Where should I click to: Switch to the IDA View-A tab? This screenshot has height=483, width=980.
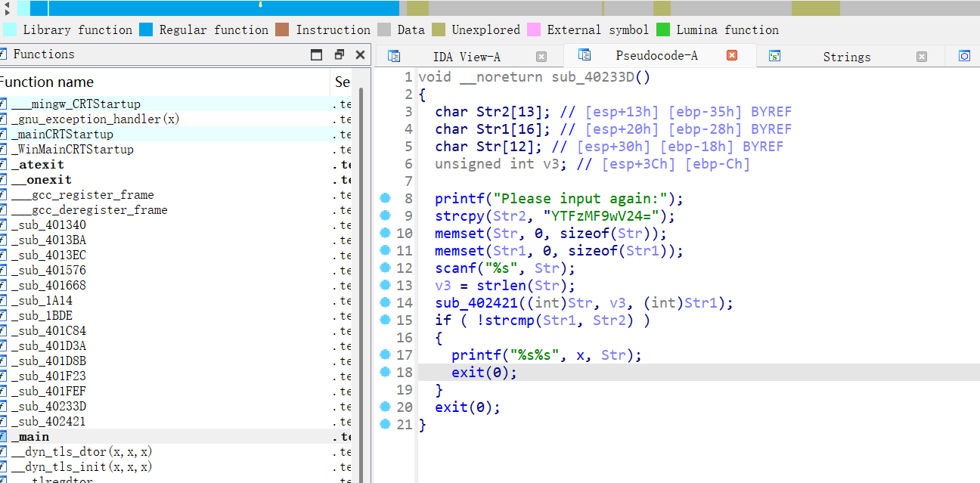(466, 57)
